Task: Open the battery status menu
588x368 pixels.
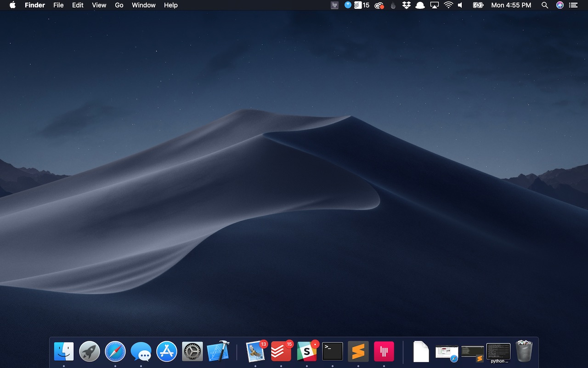Action: pos(478,5)
